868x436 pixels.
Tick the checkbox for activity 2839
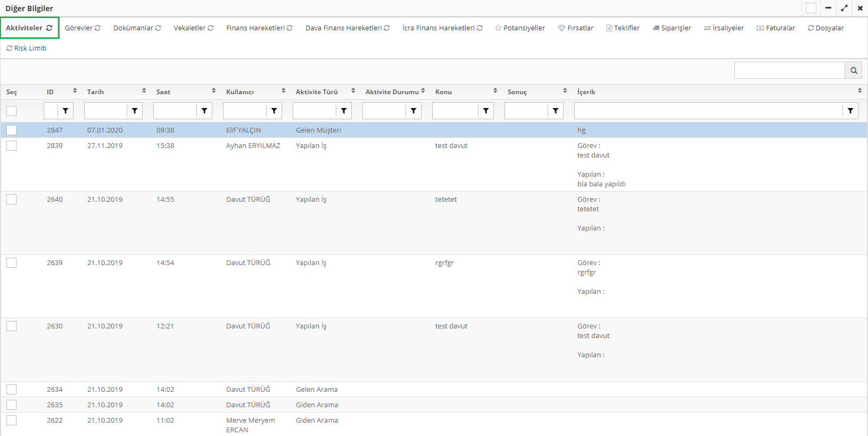(12, 145)
